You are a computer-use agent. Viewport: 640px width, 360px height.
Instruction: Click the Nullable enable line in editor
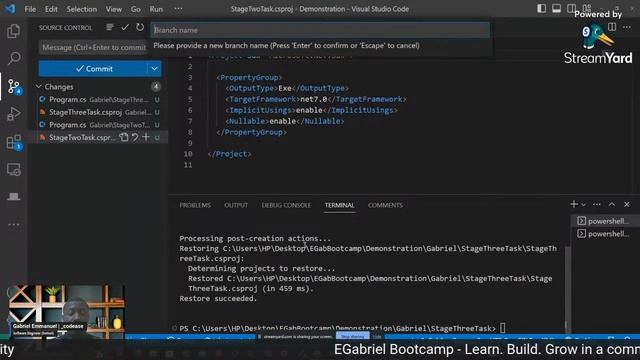(285, 121)
